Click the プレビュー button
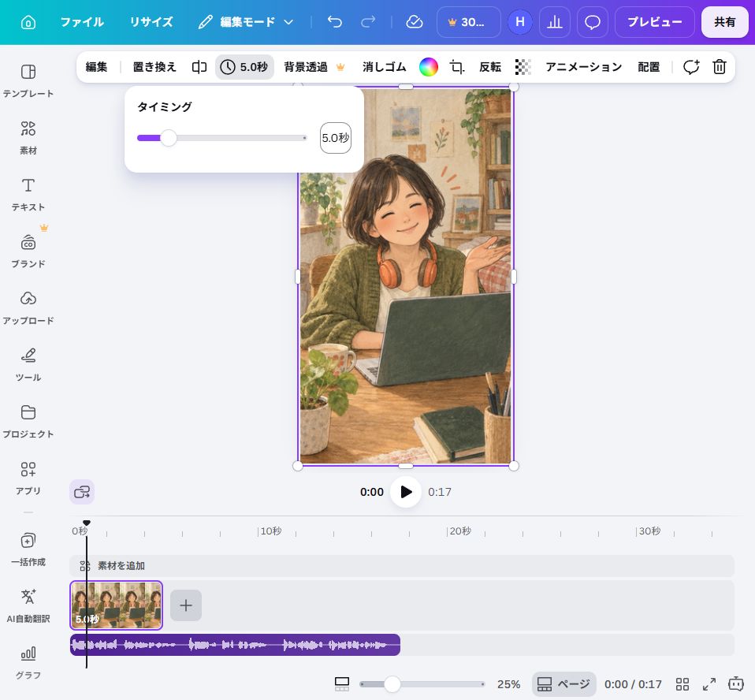 tap(655, 22)
